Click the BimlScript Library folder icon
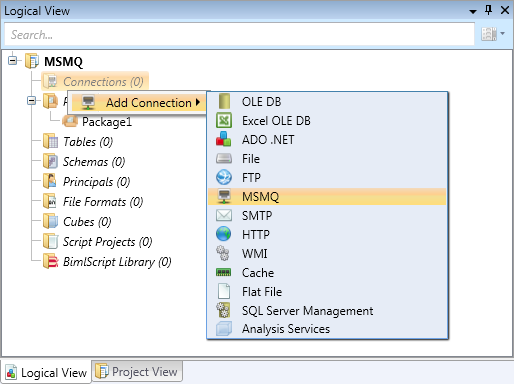Screen dimensions: 514x384 51,261
